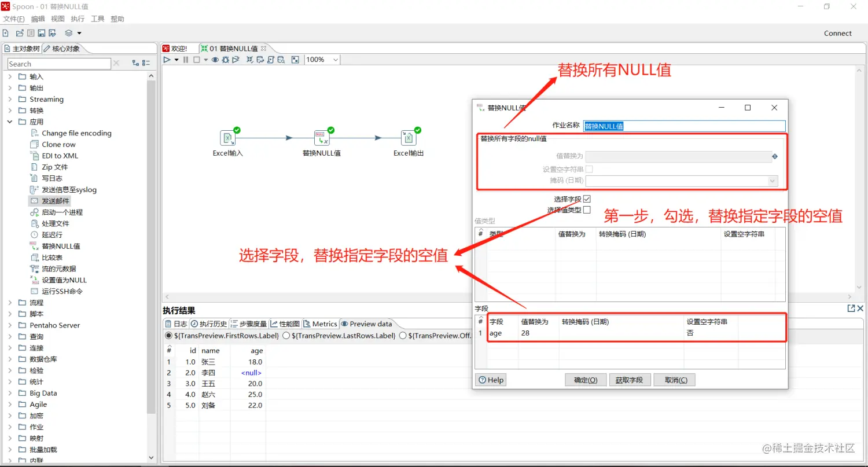Click the collapse-all tree icon
The width and height of the screenshot is (868, 467).
click(146, 63)
